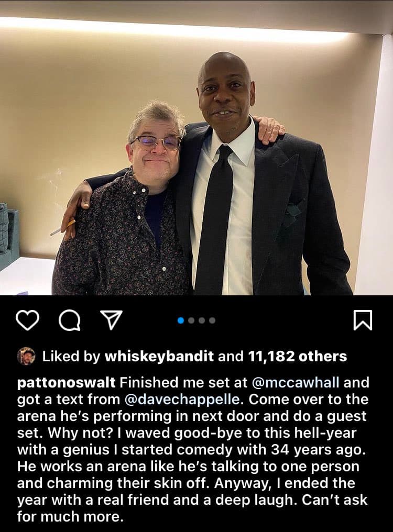Tap the photo of the two men

(196, 148)
